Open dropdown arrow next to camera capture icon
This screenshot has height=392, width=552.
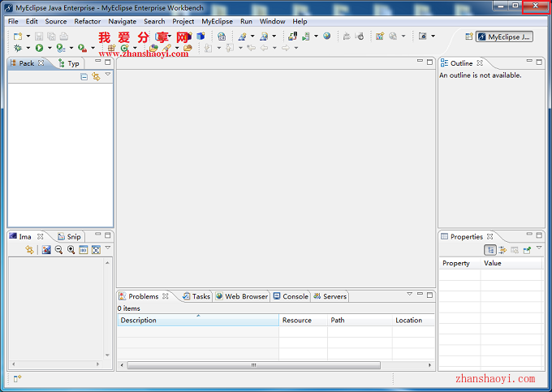coord(433,36)
